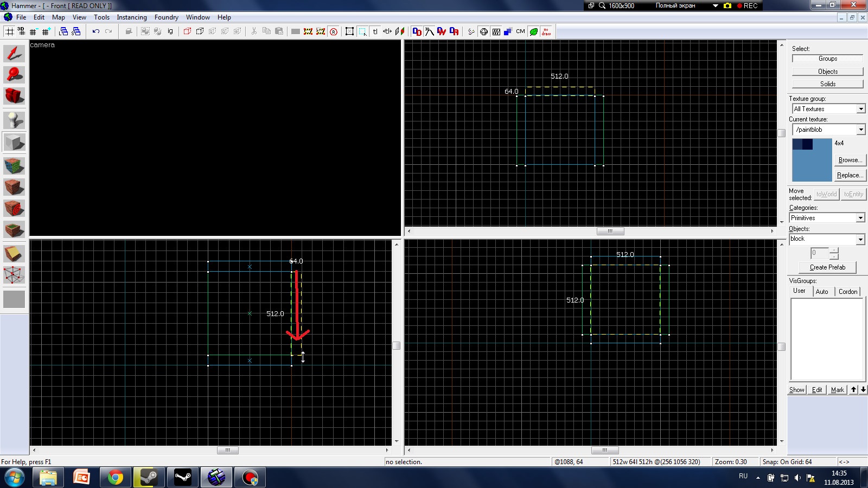Screen dimensions: 868x488
Task: Click the black Hide unselected objects icon
Action: [200, 31]
